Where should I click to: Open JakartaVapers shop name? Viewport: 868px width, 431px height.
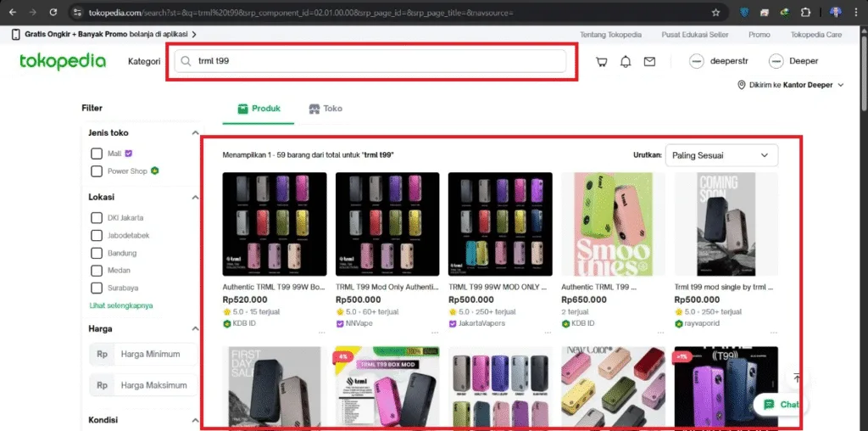481,323
